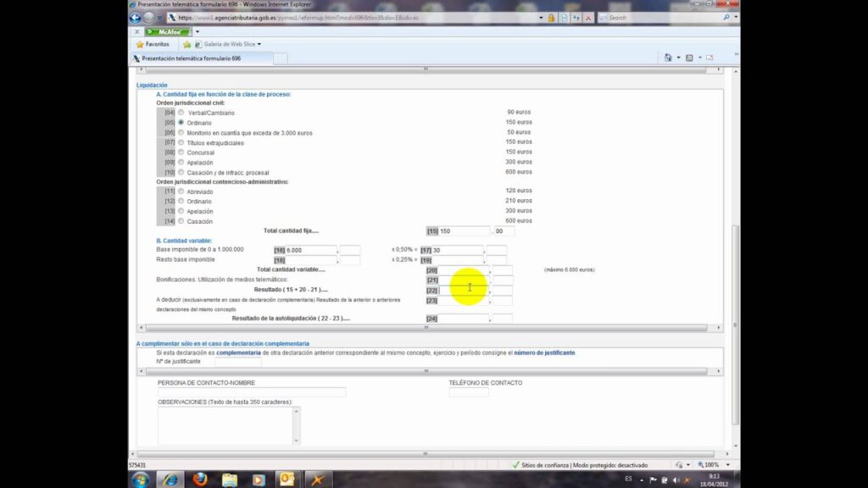868x488 pixels.
Task: Click the page vertical scrollbar thumb
Action: (x=735, y=324)
